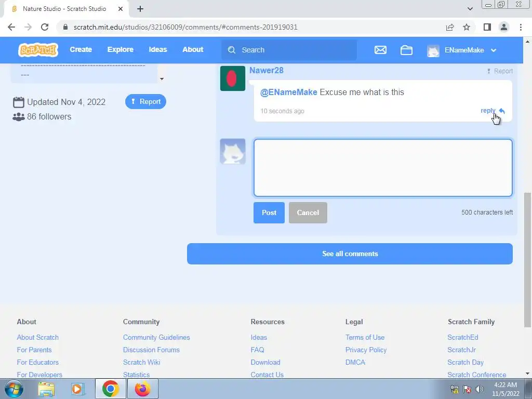This screenshot has height=399, width=532.
Task: Click the browser back arrow
Action: [x=11, y=27]
